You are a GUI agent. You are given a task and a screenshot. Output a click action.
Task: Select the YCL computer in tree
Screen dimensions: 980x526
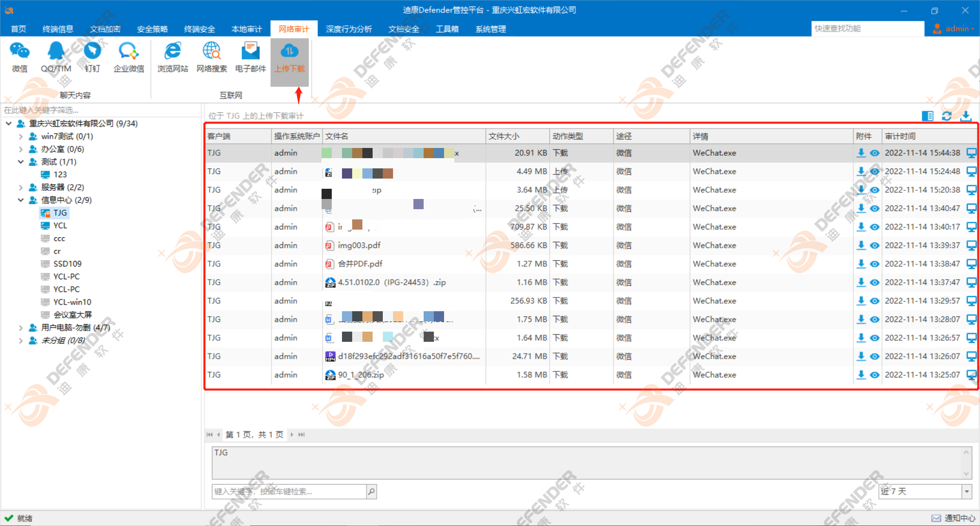60,226
